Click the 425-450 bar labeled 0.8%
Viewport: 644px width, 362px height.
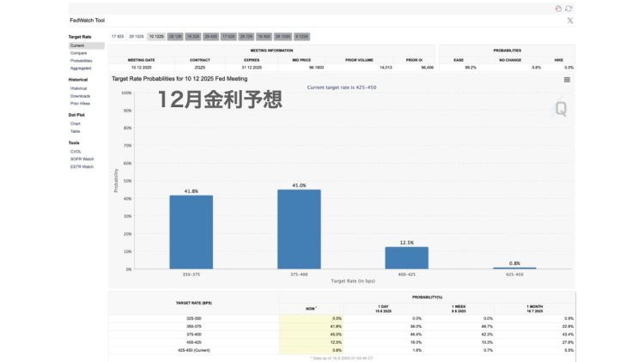(514, 268)
